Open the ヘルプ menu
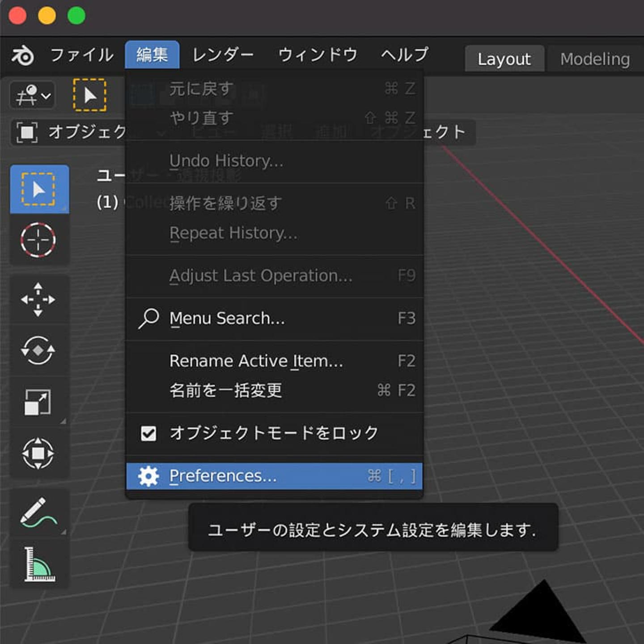 405,55
